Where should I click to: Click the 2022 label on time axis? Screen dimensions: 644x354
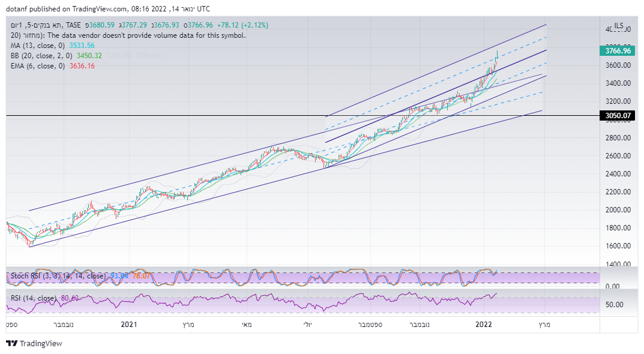[x=484, y=325]
